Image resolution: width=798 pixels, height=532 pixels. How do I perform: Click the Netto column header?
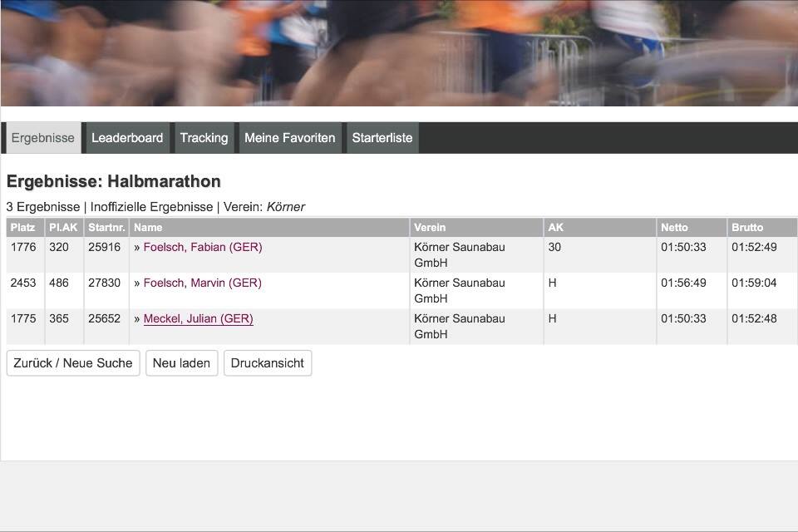point(692,228)
